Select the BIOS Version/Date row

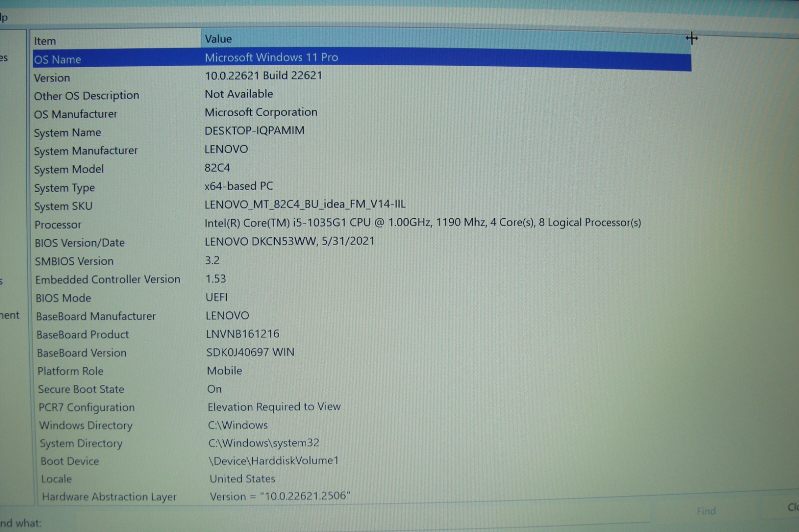point(80,243)
